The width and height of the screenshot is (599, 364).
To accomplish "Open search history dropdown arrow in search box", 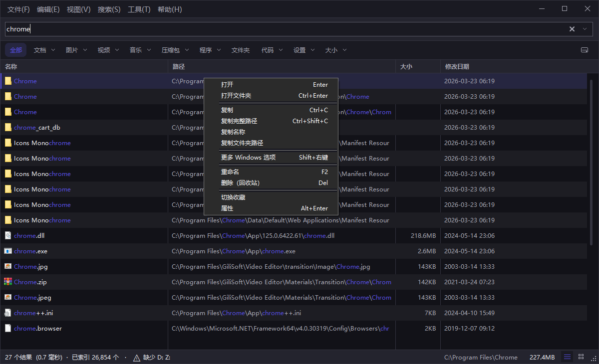I will click(x=585, y=29).
